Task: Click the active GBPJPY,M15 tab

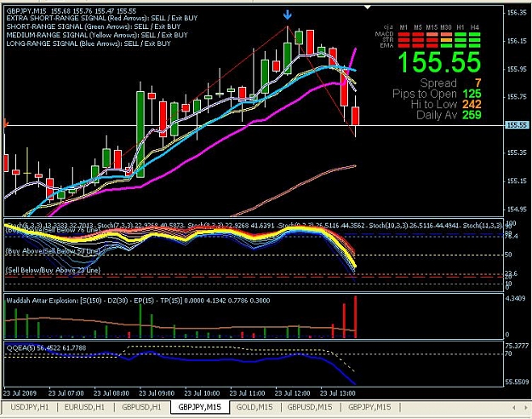Action: point(200,407)
